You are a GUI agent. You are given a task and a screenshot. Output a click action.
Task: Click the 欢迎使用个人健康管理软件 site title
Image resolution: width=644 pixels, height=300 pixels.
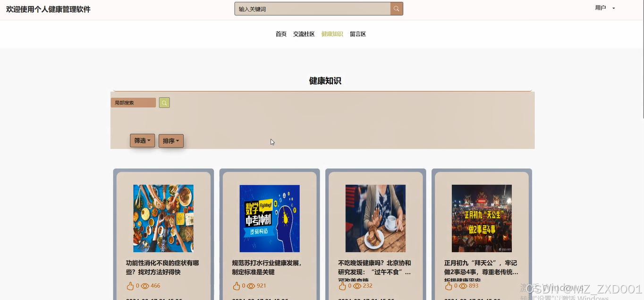[x=48, y=9]
